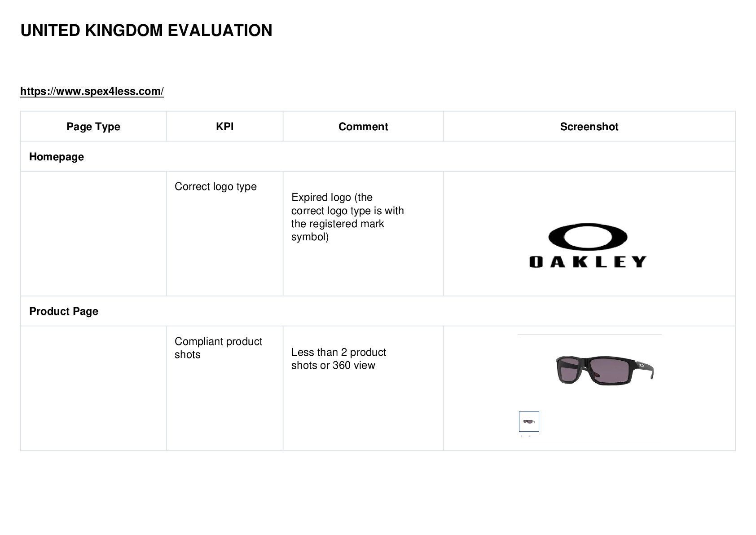Viewport: 756px width, 535px height.
Task: Click the Expired logo comment text
Action: tap(347, 217)
